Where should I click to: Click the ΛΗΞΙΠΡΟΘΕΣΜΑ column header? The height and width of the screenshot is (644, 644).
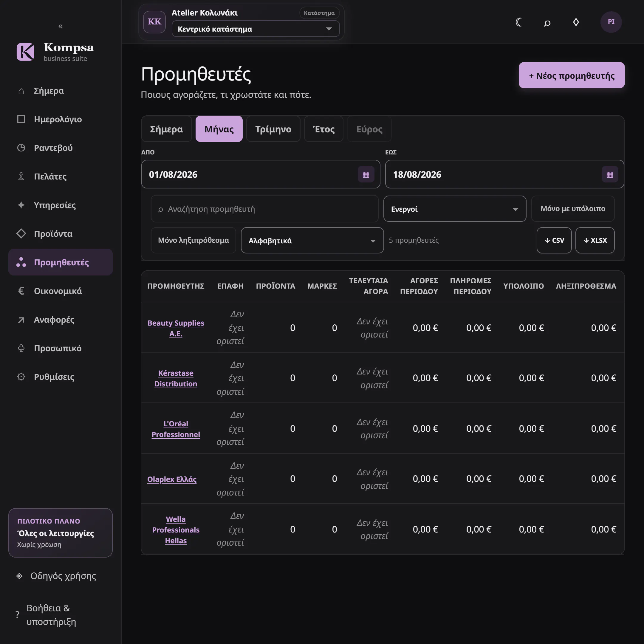coord(586,286)
